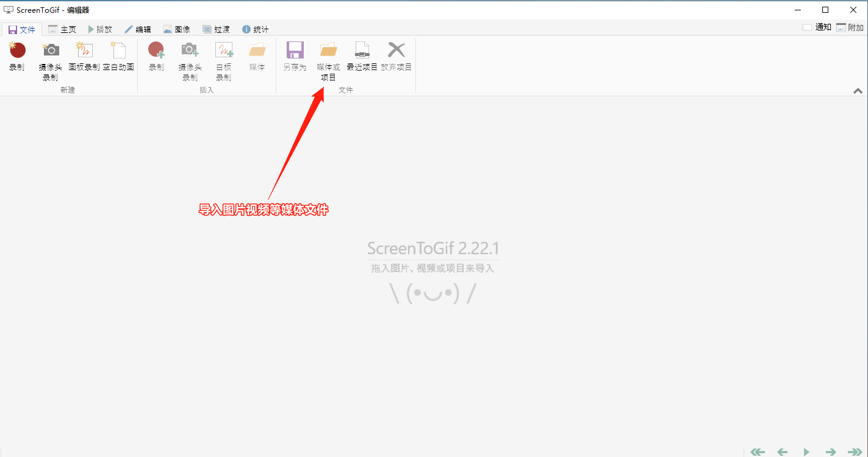Insert media (媒体) under the 插入 group

[257, 57]
